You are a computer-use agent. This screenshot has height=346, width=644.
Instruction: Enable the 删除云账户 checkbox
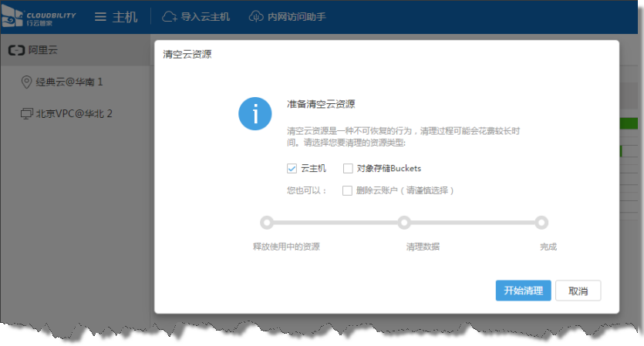tap(348, 190)
